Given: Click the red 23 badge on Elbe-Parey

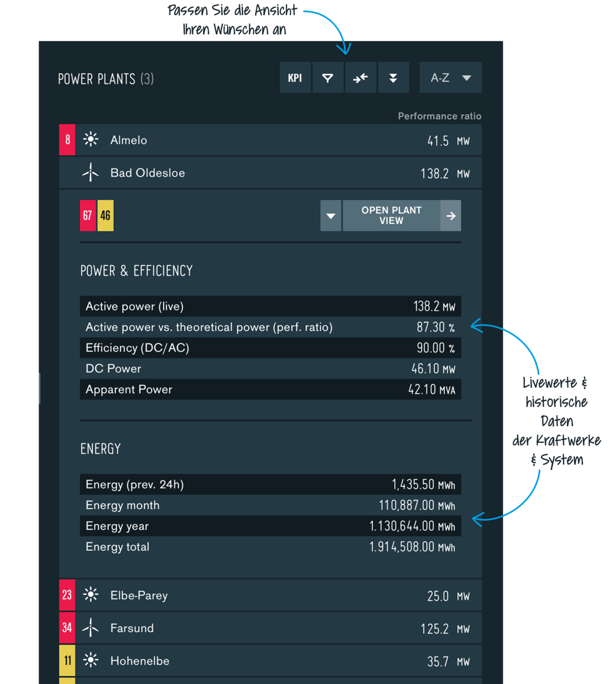Looking at the screenshot, I should coord(67,594).
